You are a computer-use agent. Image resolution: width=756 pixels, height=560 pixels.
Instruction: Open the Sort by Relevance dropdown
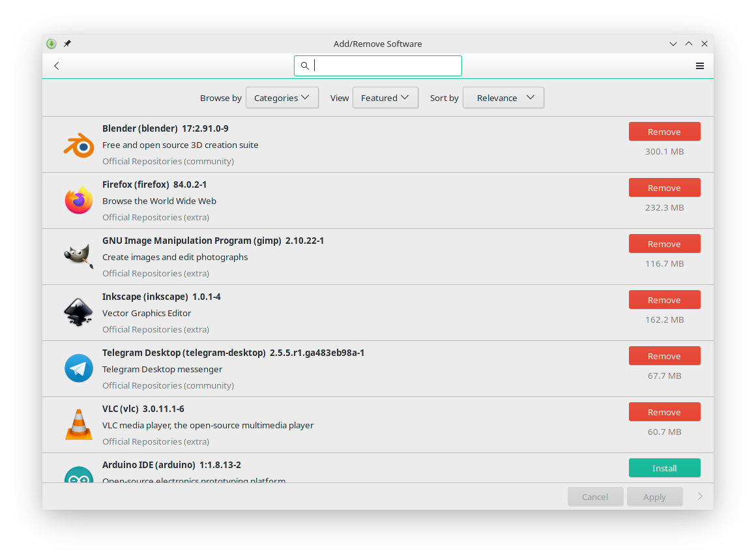(x=503, y=97)
